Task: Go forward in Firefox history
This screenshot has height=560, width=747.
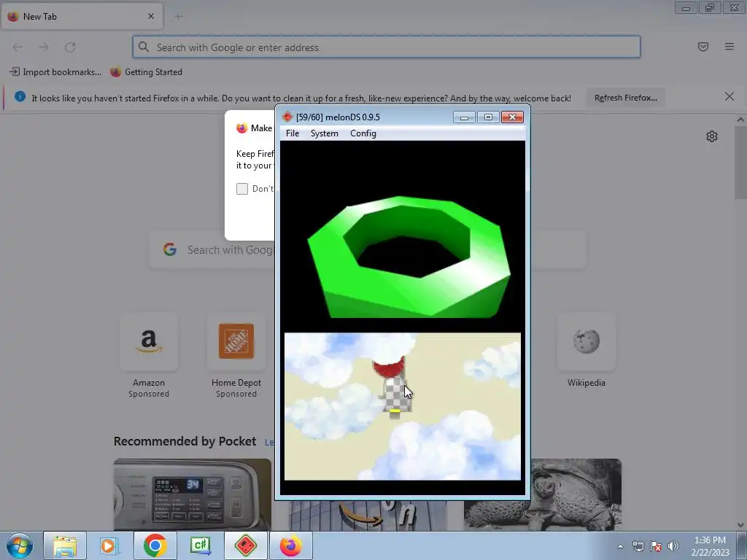Action: (44, 47)
